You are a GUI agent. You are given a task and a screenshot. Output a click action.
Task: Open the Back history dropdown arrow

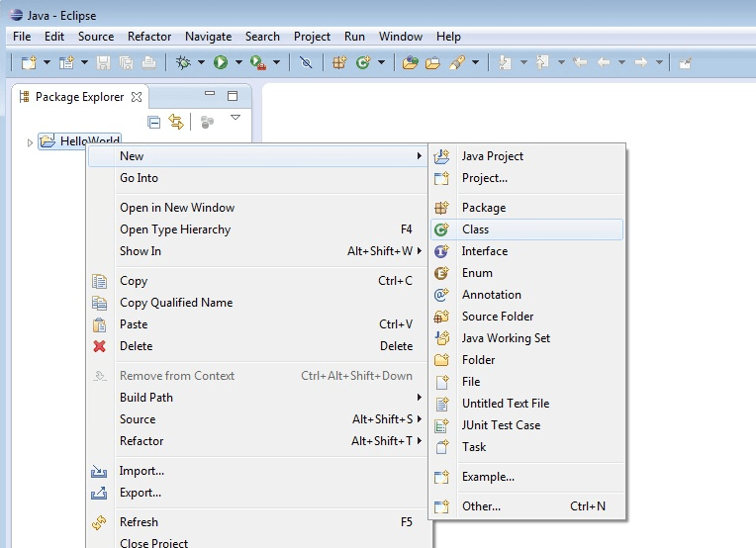pos(622,62)
